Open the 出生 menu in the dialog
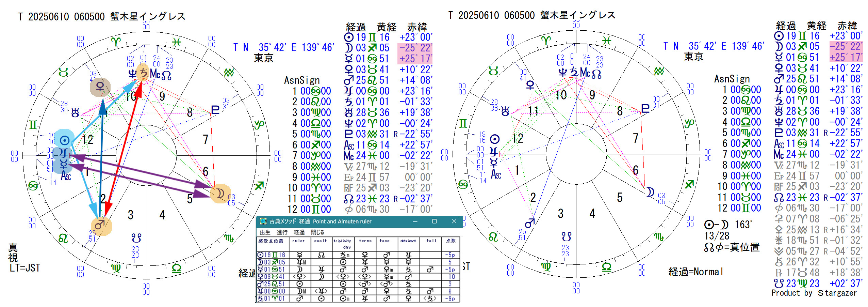 (265, 232)
